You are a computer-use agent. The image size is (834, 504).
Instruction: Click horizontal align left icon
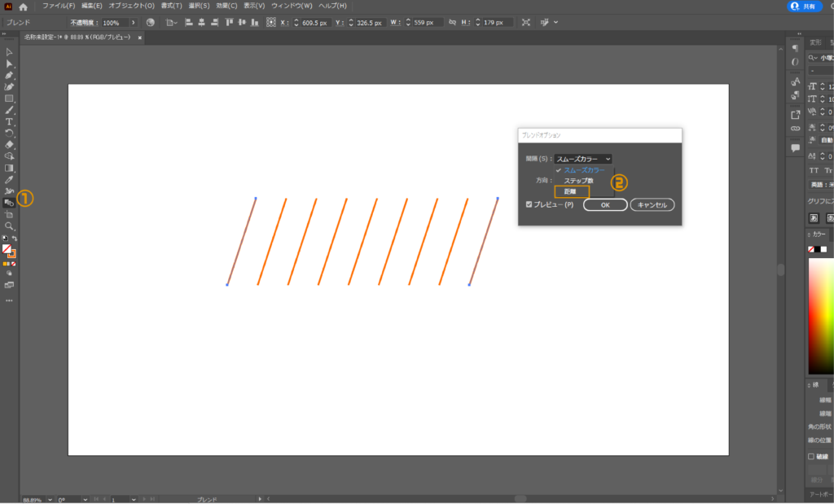pos(189,22)
